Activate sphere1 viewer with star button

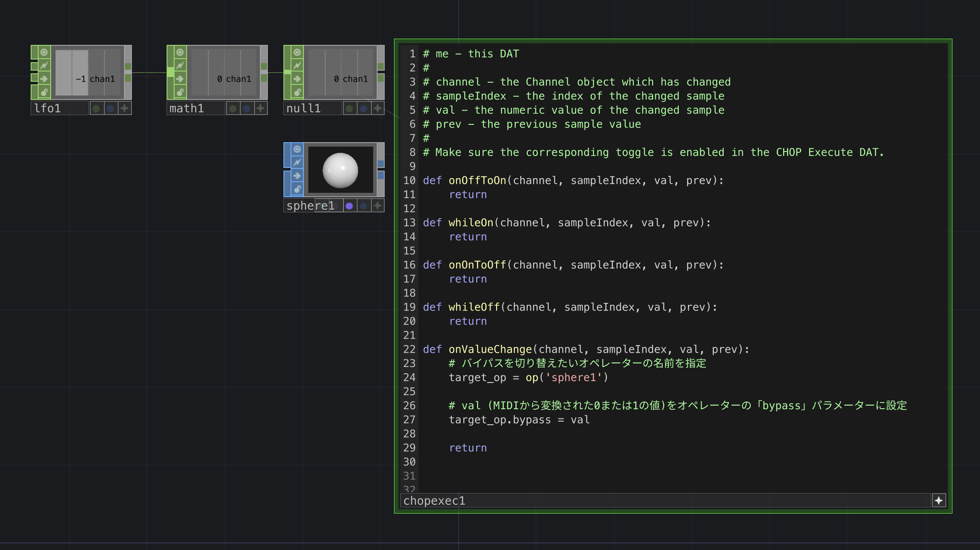[378, 206]
